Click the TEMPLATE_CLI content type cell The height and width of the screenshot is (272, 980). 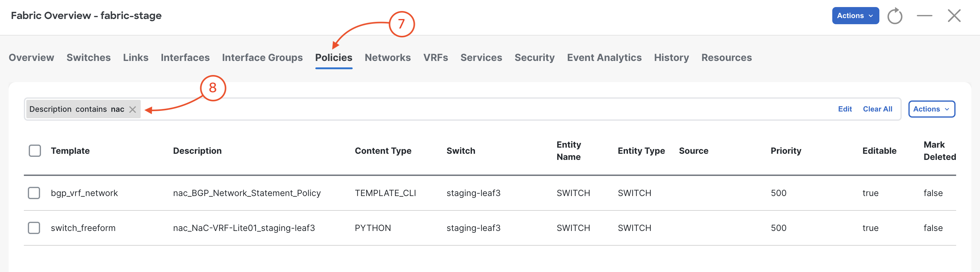coord(385,193)
